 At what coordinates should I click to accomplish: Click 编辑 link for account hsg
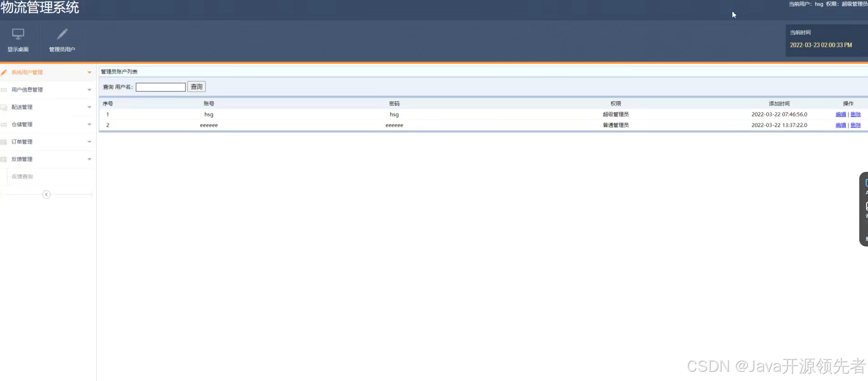tap(841, 114)
